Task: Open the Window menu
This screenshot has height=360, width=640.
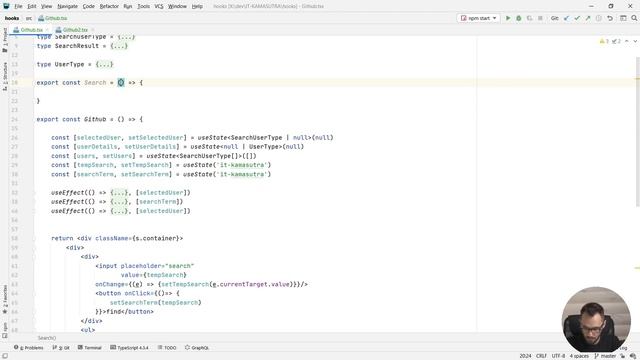Action: click(177, 6)
